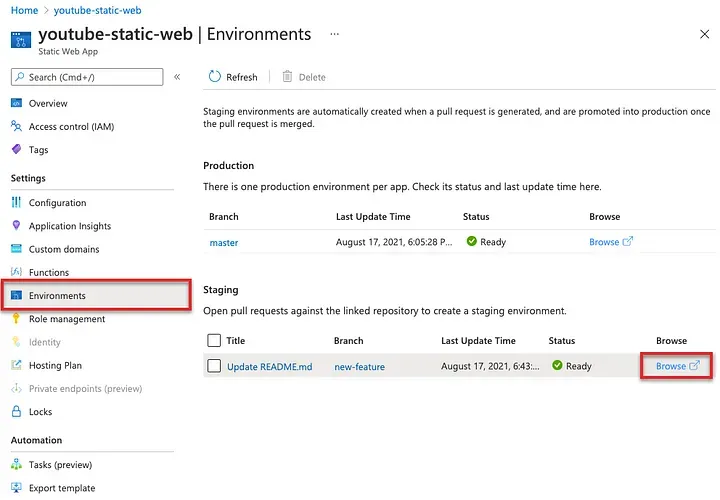The height and width of the screenshot is (500, 720).
Task: Click the Access control (IAM) people icon
Action: point(17,126)
